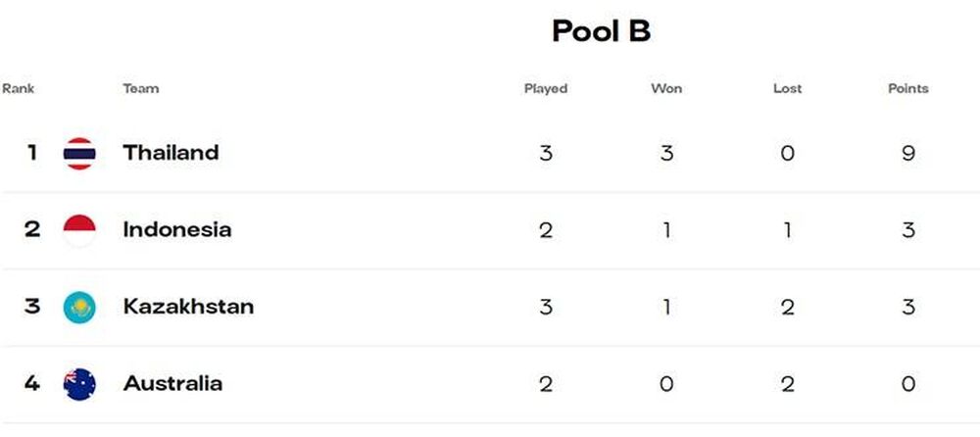Sort by the Won column header
Image resolution: width=980 pixels, height=437 pixels.
tap(666, 88)
